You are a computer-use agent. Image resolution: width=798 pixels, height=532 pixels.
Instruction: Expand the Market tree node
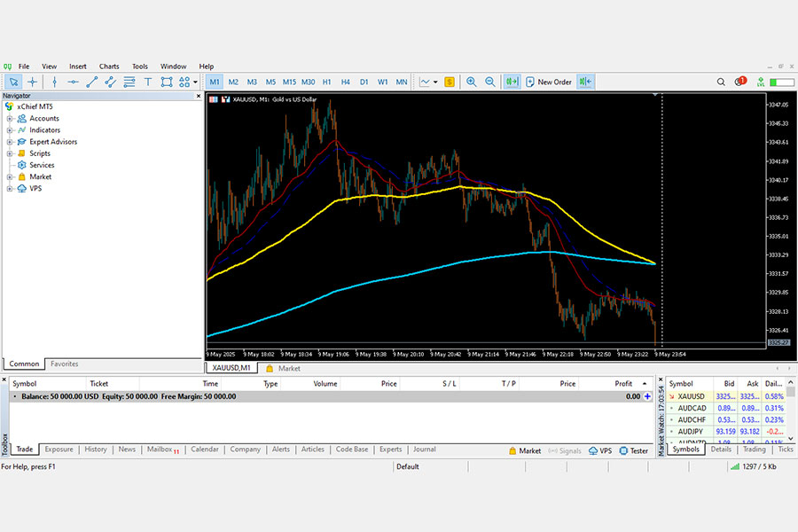(x=9, y=177)
